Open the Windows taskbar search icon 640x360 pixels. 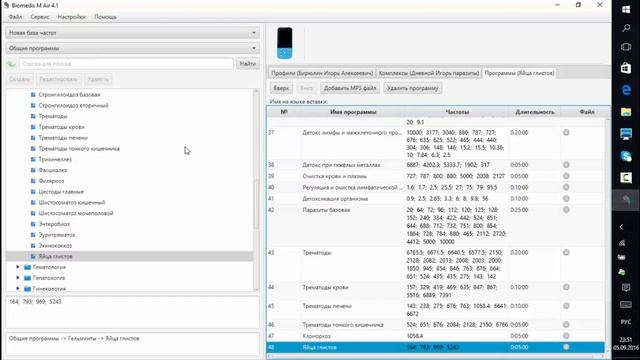(626, 28)
